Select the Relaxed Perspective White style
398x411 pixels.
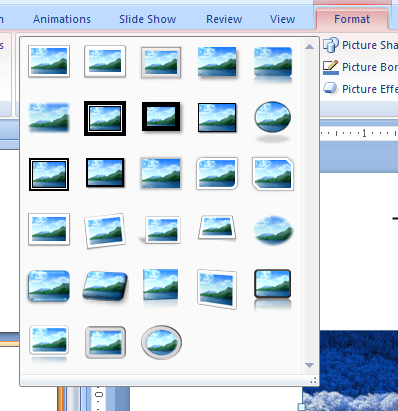pos(217,228)
